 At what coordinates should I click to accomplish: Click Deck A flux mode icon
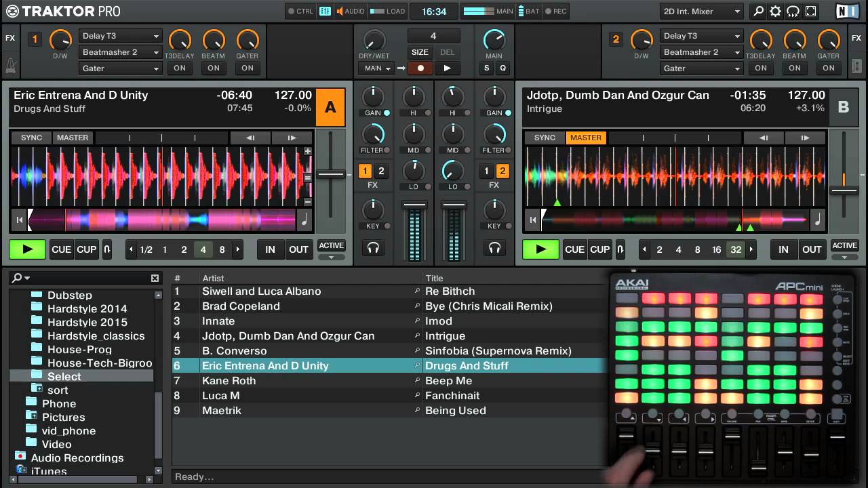(x=106, y=249)
